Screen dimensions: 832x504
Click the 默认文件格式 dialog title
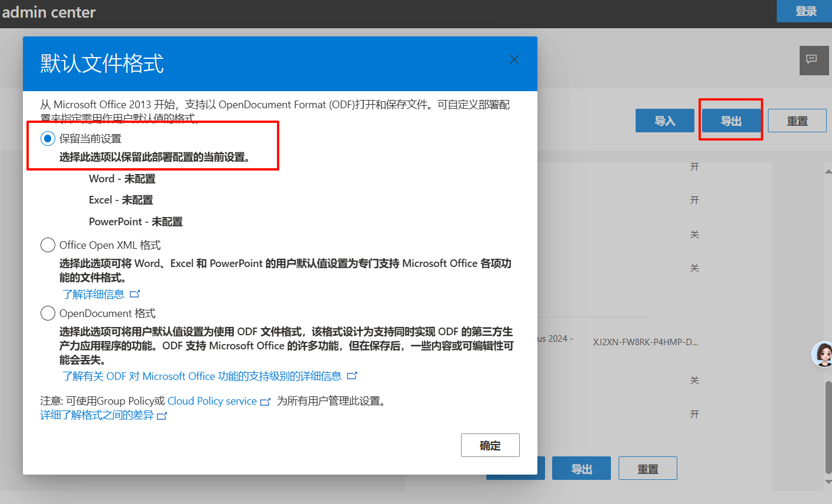(102, 64)
